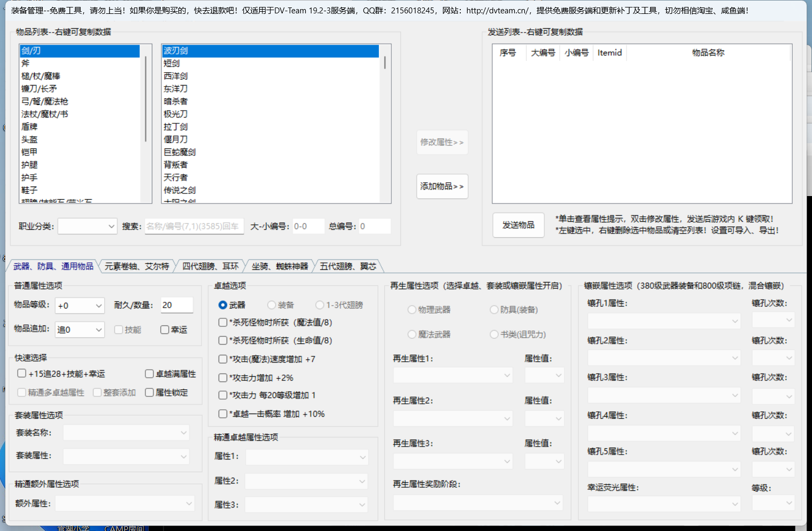Viewport: 812px width, 531px height.
Task: Open the 四代翅膀、耳环 tab
Action: pyautogui.click(x=210, y=266)
